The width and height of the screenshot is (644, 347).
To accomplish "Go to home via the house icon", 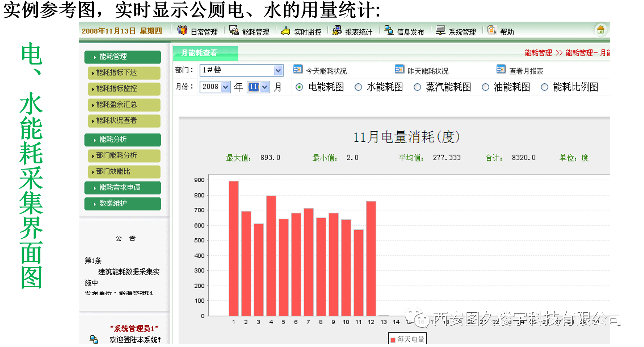I will pyautogui.click(x=600, y=30).
